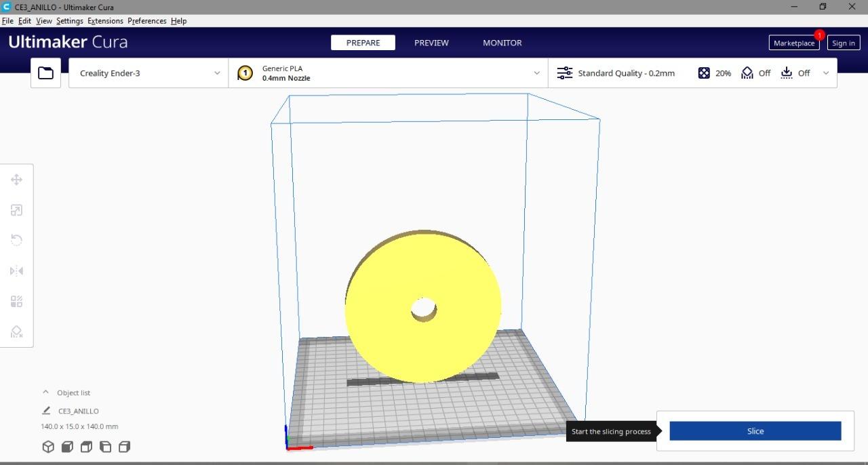Open the View menu
Viewport: 868px width, 465px height.
(44, 21)
